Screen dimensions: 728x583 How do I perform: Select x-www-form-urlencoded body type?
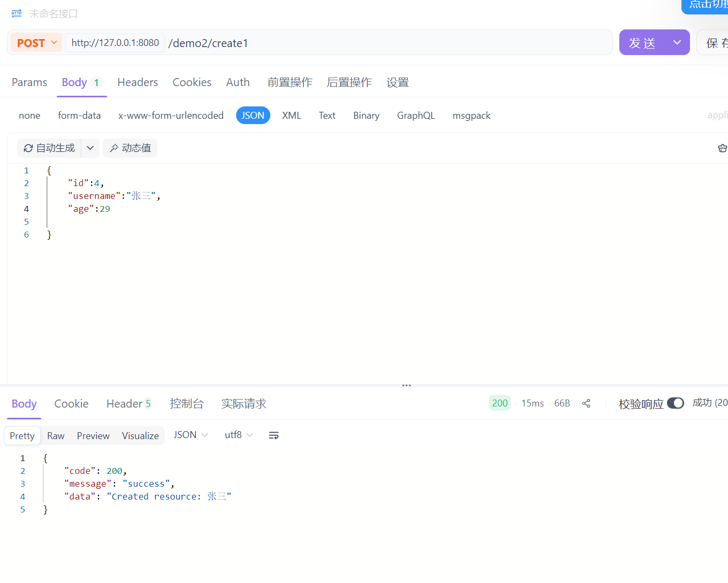[171, 116]
